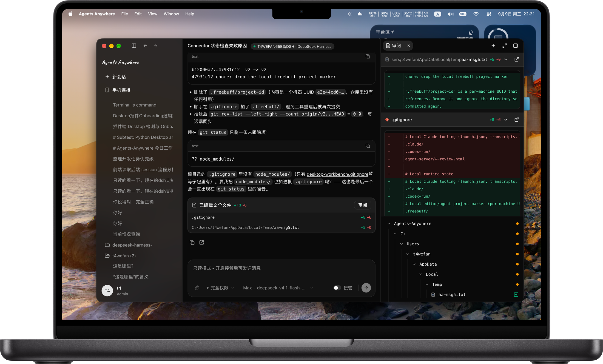This screenshot has height=364, width=603.
Task: Select the 审阅 review tab
Action: 394,46
